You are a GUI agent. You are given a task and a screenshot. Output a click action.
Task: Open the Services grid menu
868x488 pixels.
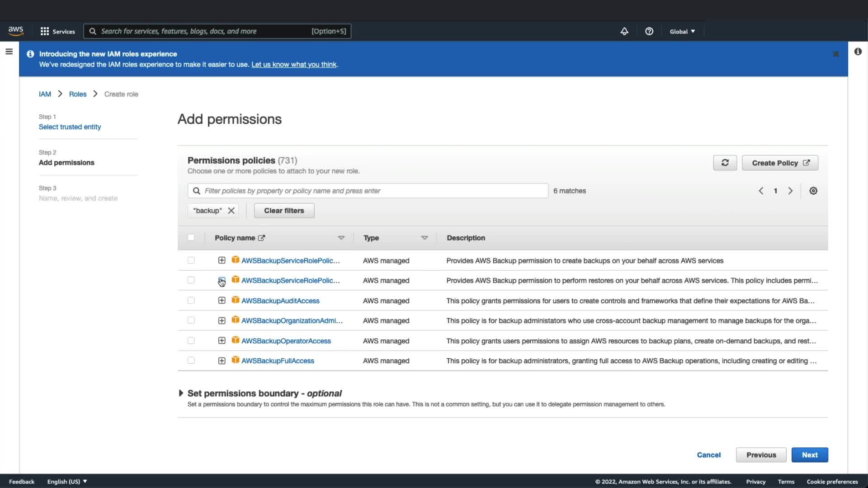click(x=57, y=31)
